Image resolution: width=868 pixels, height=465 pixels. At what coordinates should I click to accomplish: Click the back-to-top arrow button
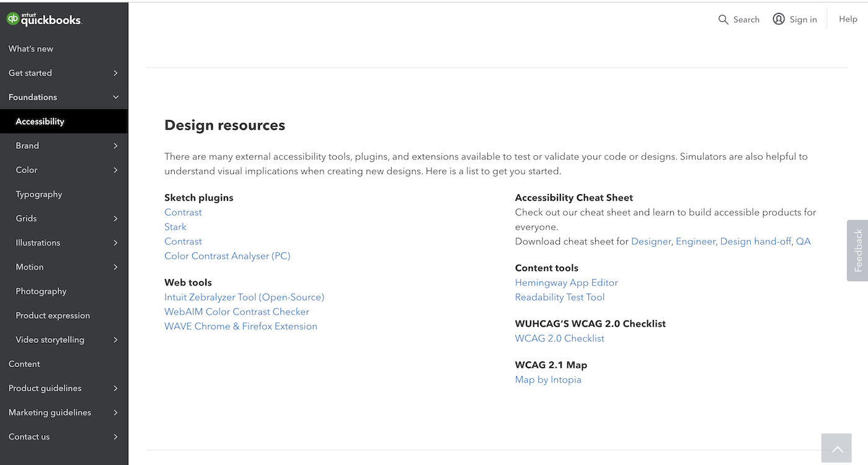pyautogui.click(x=837, y=449)
